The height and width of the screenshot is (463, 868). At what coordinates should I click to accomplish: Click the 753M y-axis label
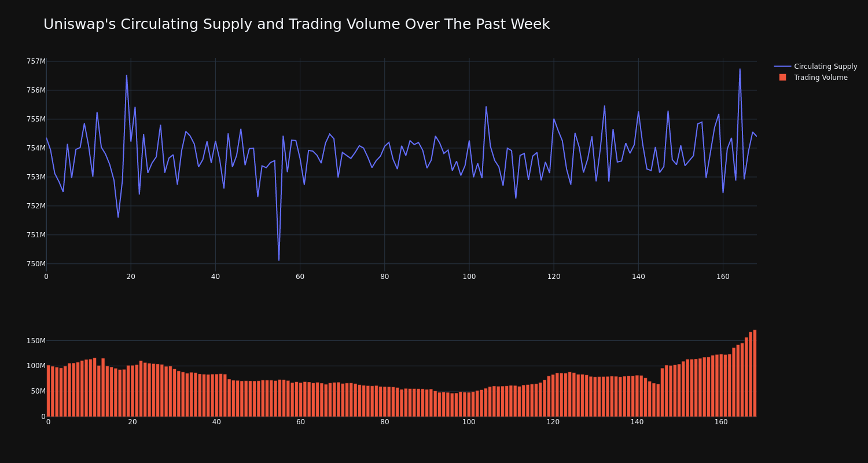36,177
